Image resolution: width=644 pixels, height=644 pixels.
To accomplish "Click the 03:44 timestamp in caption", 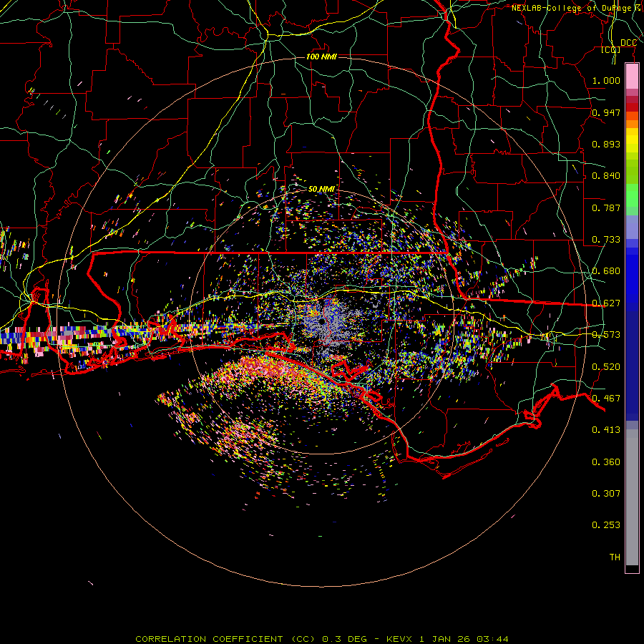I will pyautogui.click(x=492, y=639).
